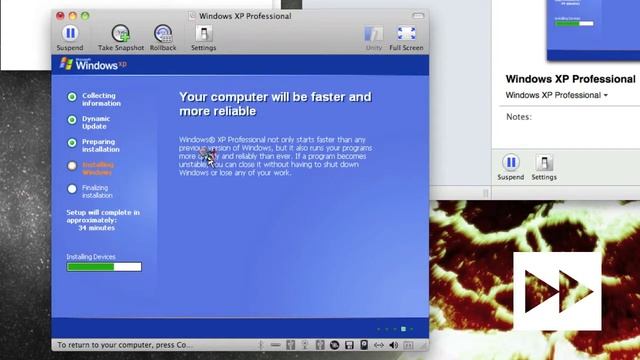Click the highlighted slide indicator dot
The height and width of the screenshot is (360, 640).
coord(403,329)
